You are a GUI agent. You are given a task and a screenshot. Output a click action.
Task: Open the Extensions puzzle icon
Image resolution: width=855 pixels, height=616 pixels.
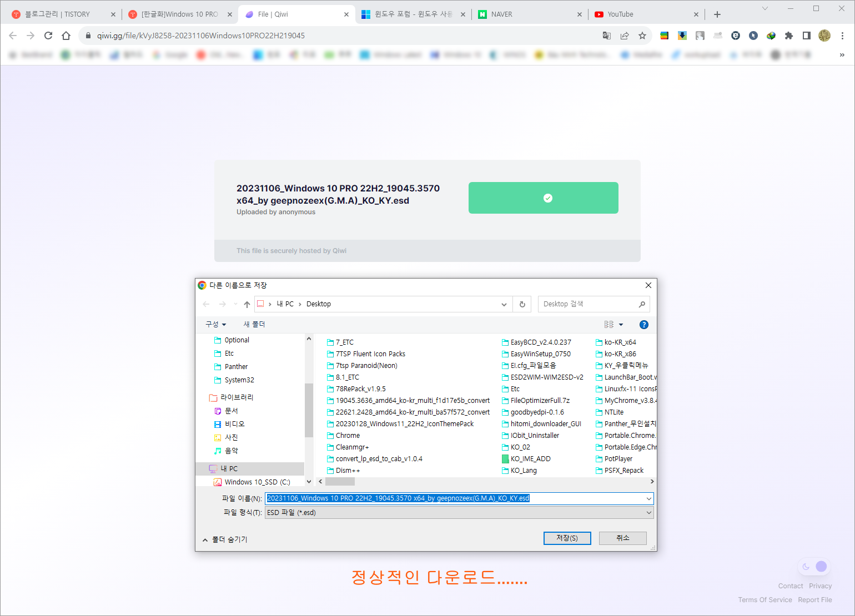tap(789, 36)
